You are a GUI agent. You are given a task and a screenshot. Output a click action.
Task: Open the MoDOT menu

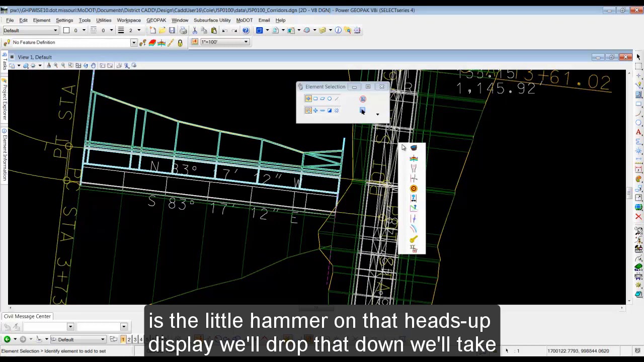point(245,20)
